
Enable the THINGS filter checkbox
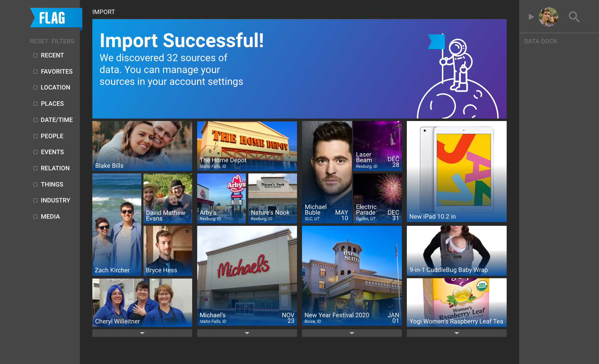pyautogui.click(x=35, y=184)
